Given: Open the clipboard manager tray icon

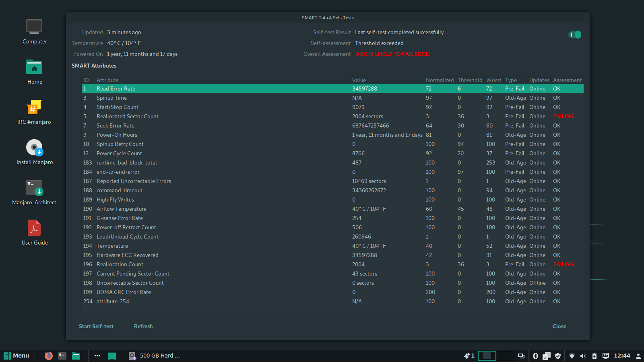Looking at the screenshot, I should pyautogui.click(x=546, y=356).
